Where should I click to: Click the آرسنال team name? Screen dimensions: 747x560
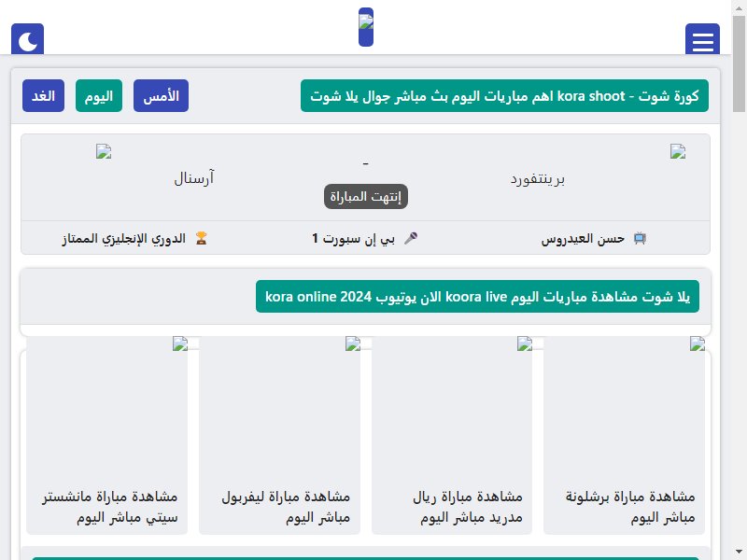coord(194,178)
